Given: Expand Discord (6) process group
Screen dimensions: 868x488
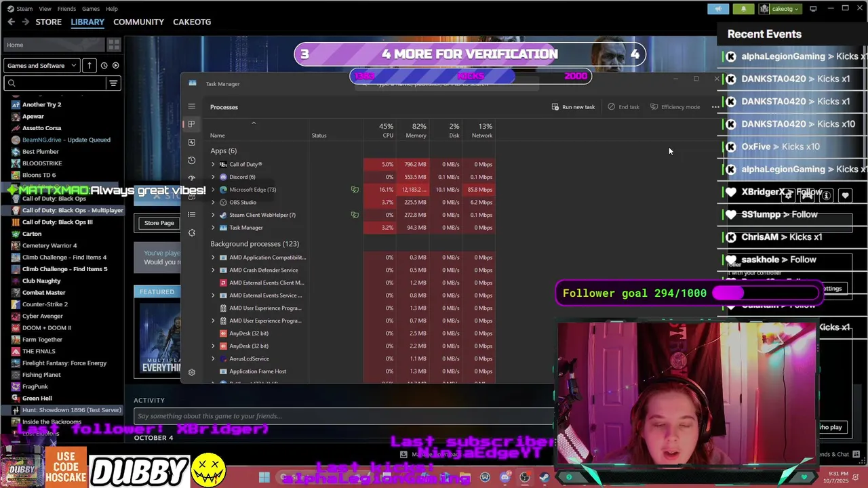Looking at the screenshot, I should click(213, 177).
